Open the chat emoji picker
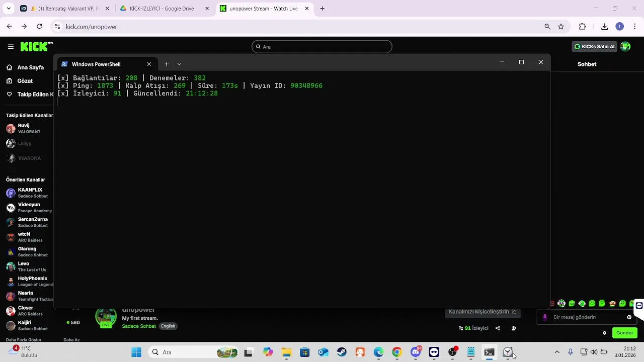 (629, 317)
